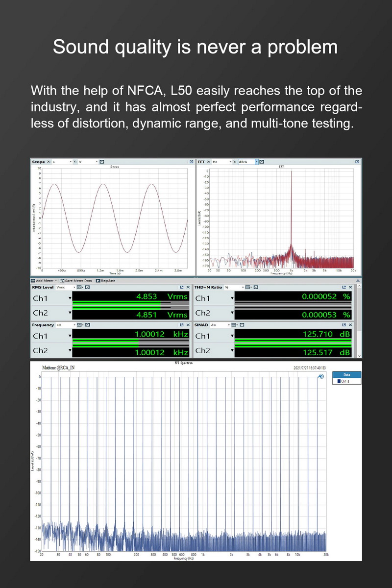Click Add Meter in the meter toolbar
The width and height of the screenshot is (392, 588).
point(44,281)
